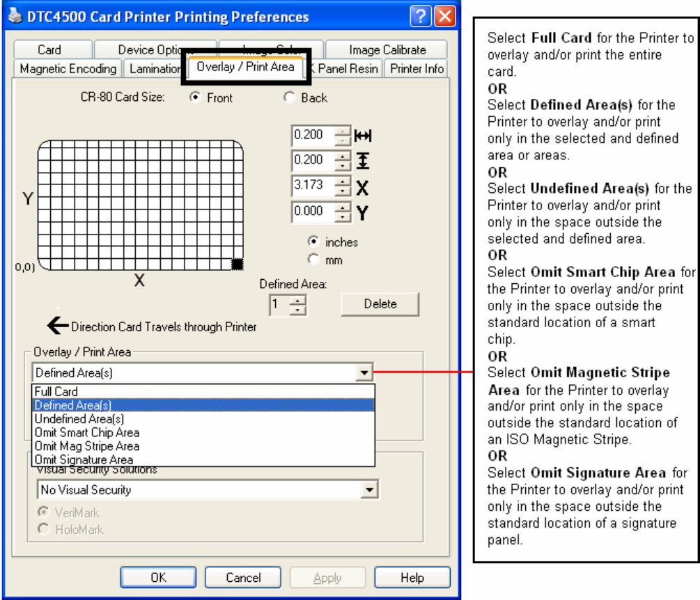This screenshot has height=600, width=700.
Task: Click the Defined Area number field
Action: point(280,305)
